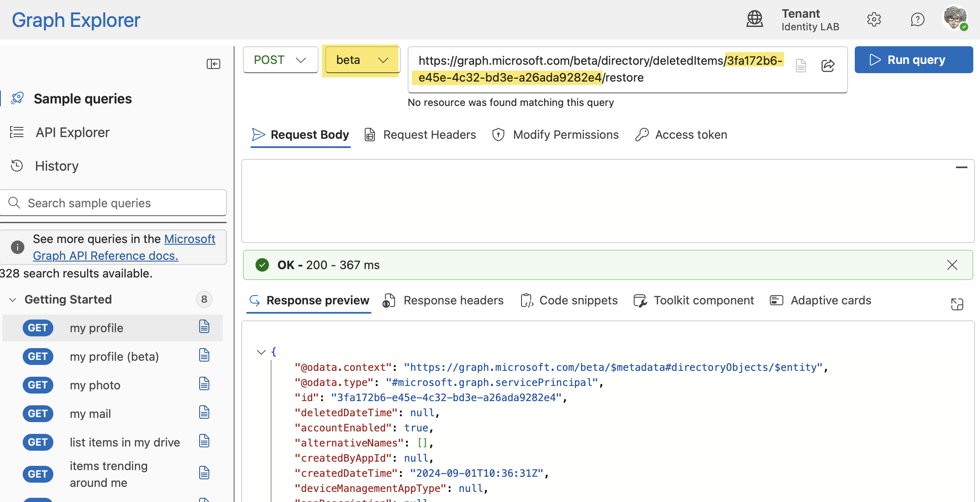Select the Response preview tab
This screenshot has height=502, width=980.
[x=309, y=300]
